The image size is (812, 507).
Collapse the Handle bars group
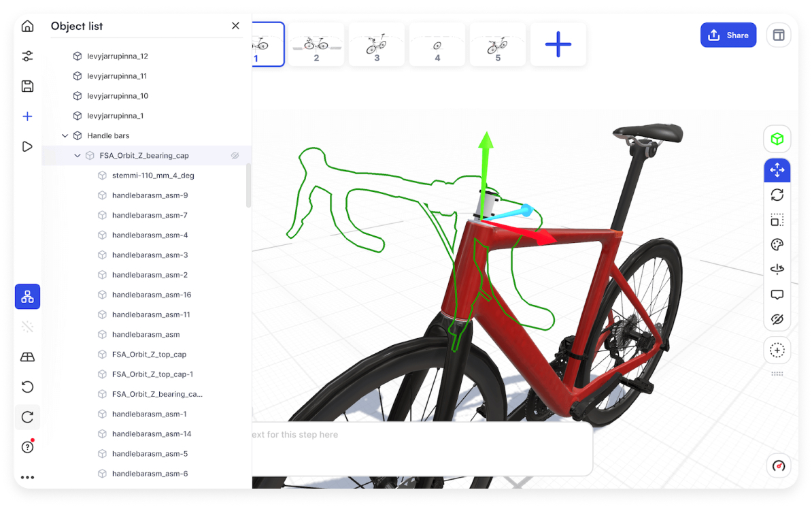click(x=65, y=136)
